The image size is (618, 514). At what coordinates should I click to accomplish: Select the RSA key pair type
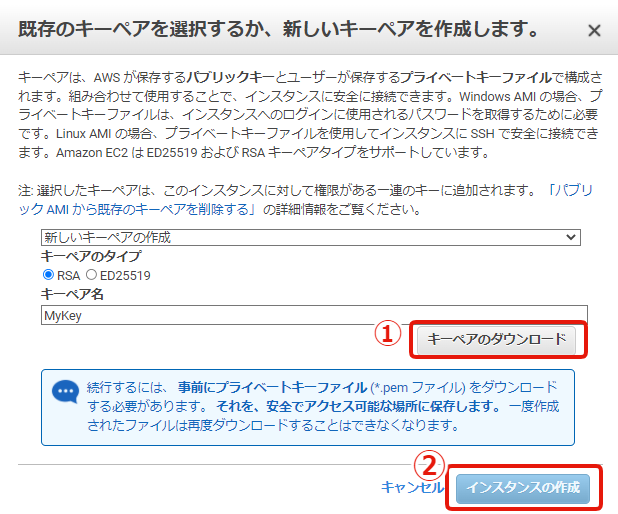click(x=48, y=275)
